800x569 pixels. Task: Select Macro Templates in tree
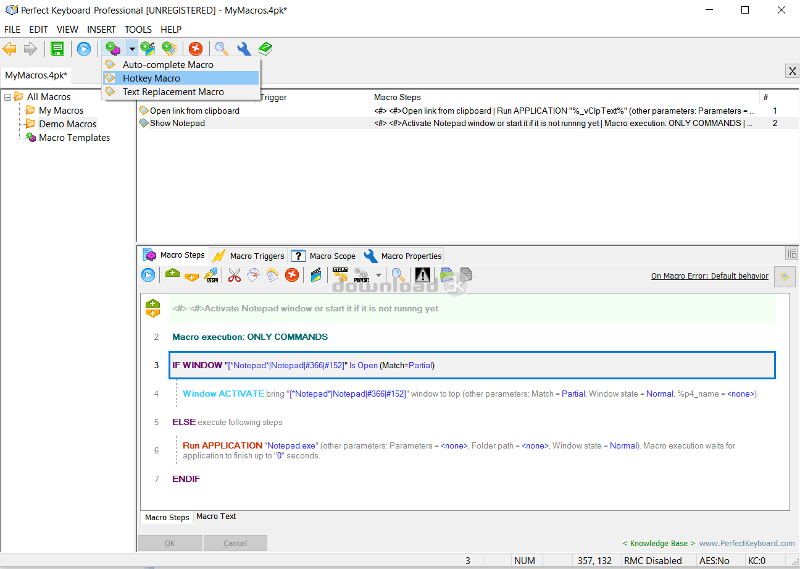click(x=74, y=138)
